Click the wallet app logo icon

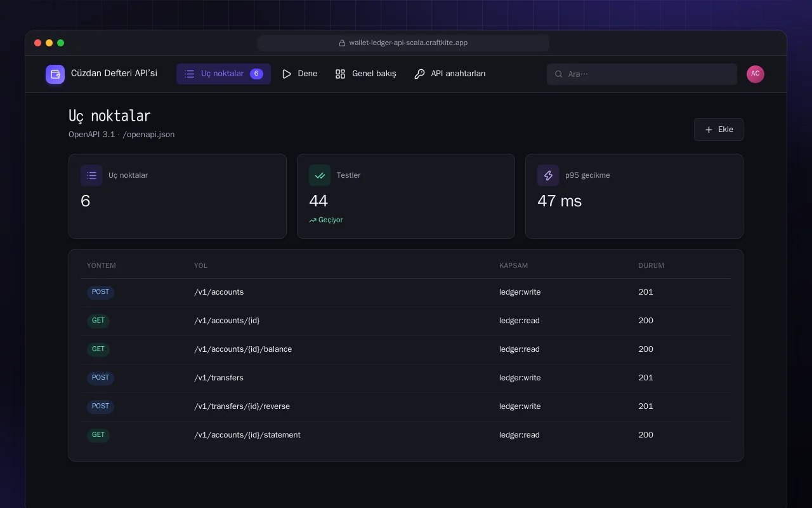tap(55, 74)
